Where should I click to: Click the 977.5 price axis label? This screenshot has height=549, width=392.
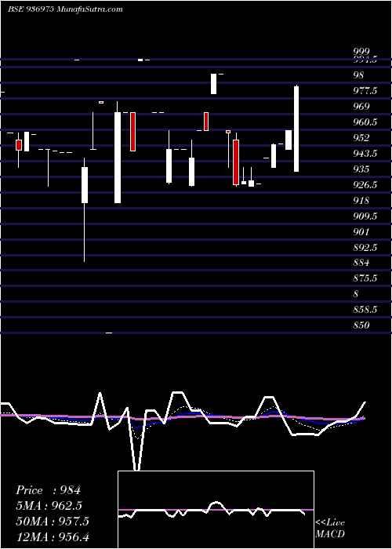tap(365, 91)
